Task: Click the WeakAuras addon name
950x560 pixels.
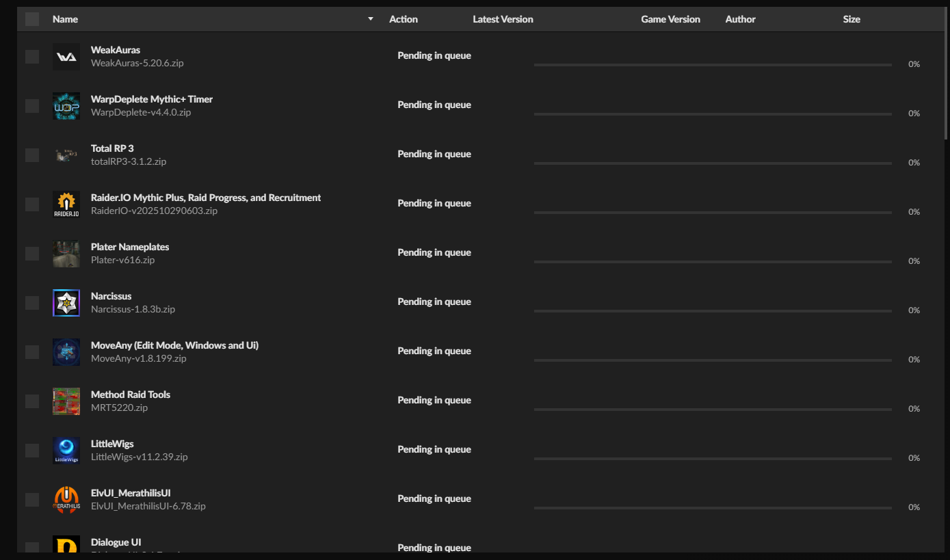Action: point(116,50)
